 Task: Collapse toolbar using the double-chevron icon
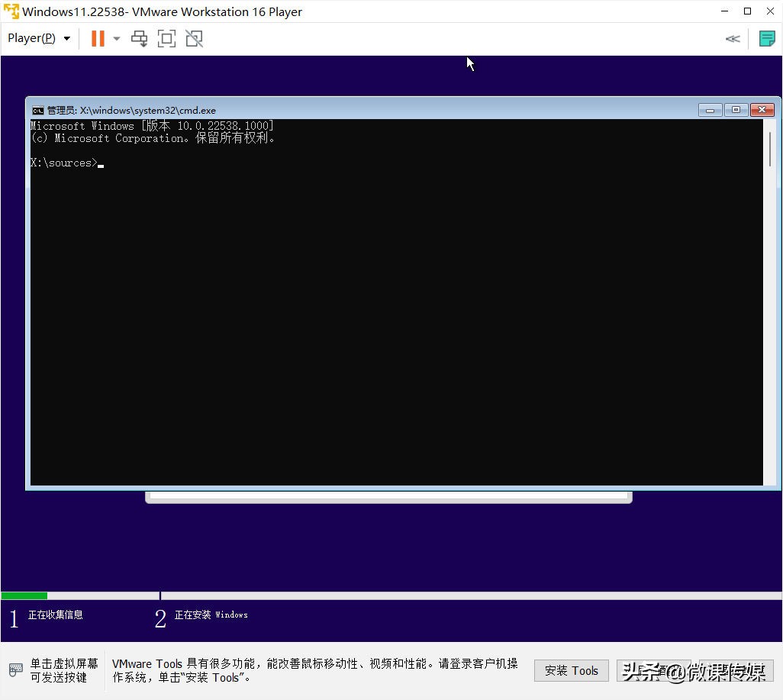pyautogui.click(x=733, y=39)
